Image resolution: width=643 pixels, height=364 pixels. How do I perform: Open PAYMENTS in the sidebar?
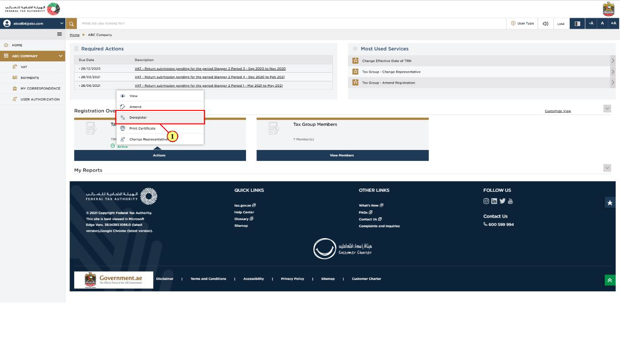point(30,78)
